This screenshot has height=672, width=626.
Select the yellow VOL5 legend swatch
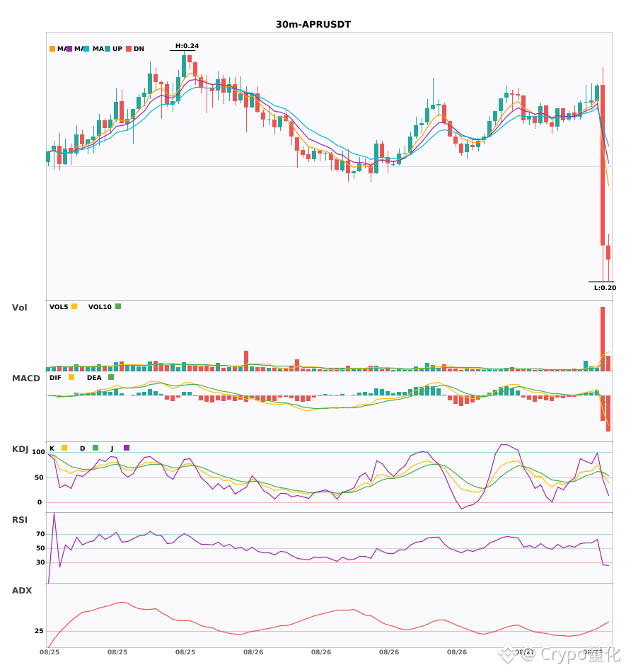(x=74, y=306)
